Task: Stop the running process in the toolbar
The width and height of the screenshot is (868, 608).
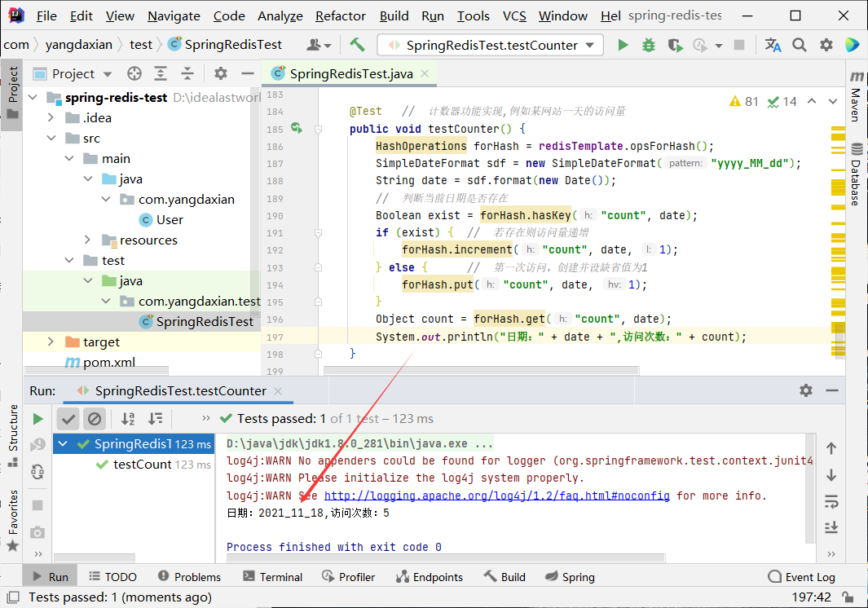Action: pos(739,45)
